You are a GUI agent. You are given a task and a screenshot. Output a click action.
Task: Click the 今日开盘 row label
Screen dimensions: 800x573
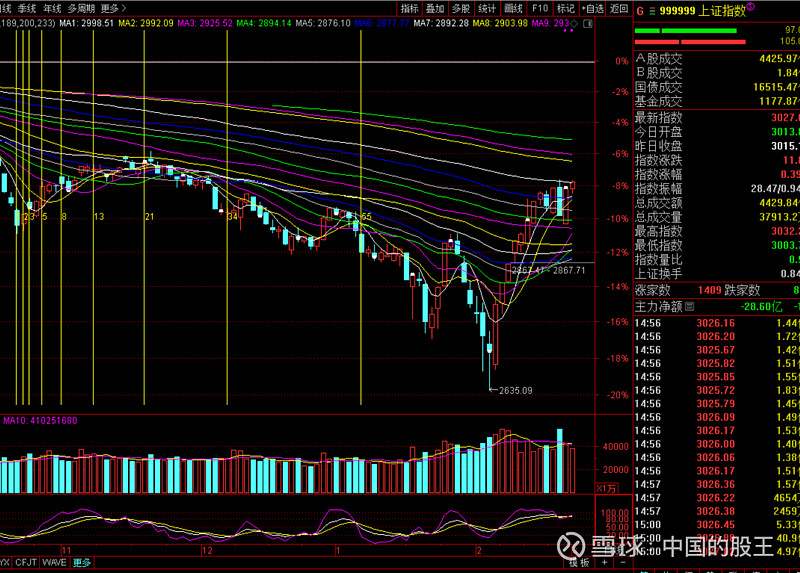pos(658,132)
